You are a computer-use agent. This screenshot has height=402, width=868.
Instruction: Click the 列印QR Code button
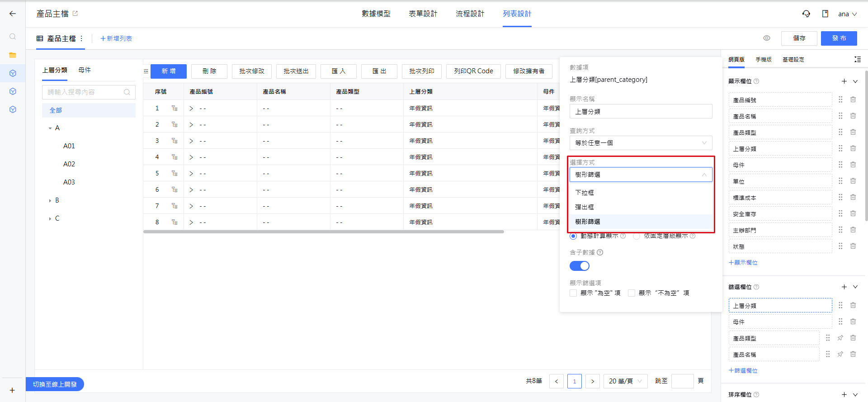474,71
